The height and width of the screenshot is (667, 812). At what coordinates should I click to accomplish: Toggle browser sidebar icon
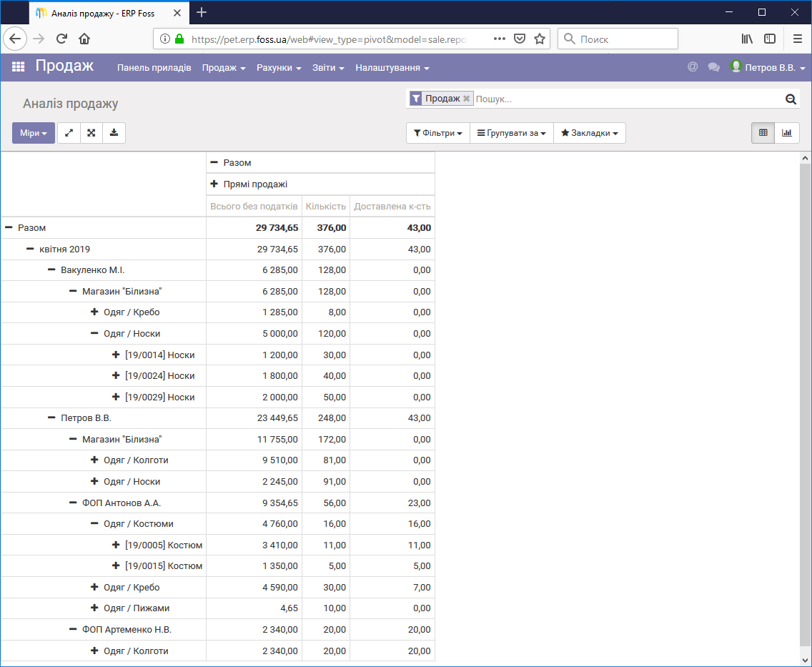tap(770, 39)
